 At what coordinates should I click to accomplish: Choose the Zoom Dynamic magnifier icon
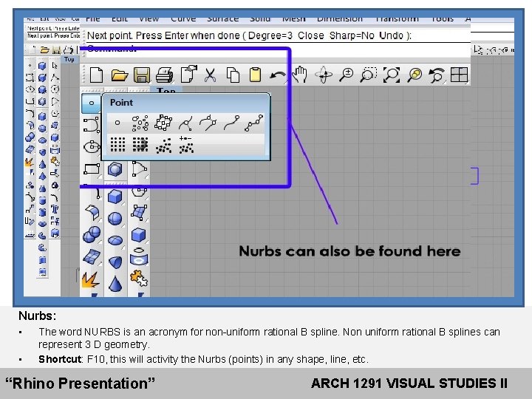pyautogui.click(x=346, y=75)
